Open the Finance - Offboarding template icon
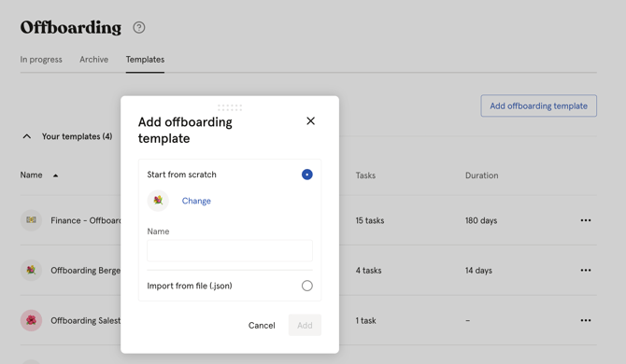 point(31,220)
